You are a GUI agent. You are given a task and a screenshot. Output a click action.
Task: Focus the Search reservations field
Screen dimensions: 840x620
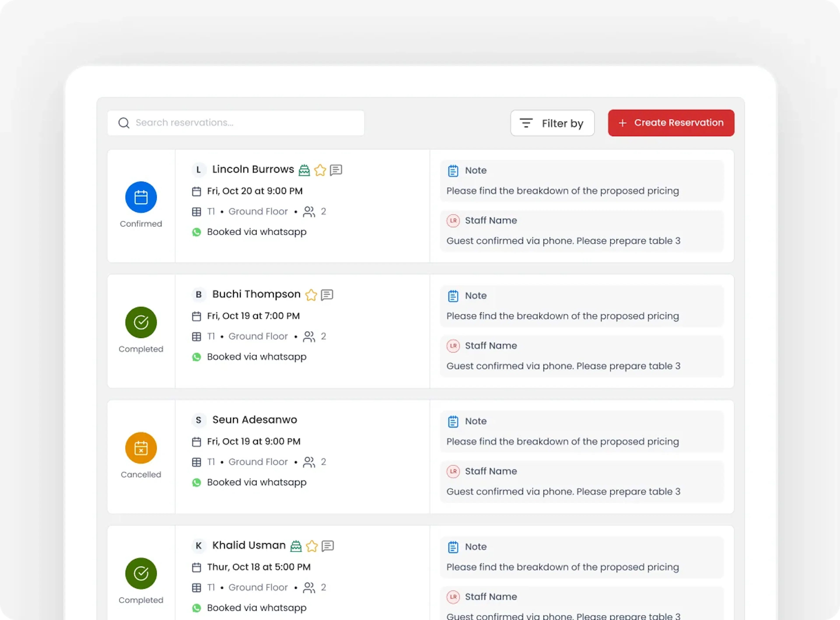pos(248,123)
